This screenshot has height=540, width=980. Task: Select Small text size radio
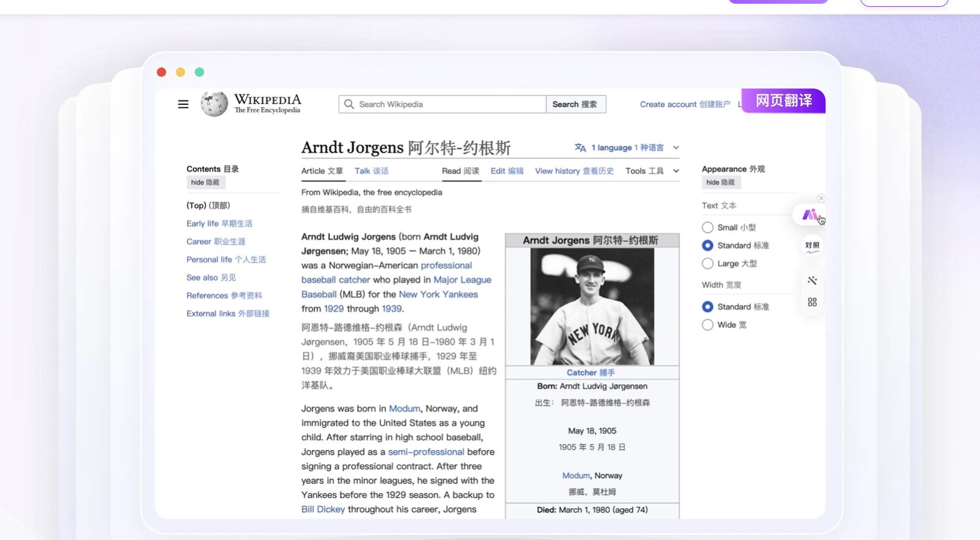coord(707,228)
